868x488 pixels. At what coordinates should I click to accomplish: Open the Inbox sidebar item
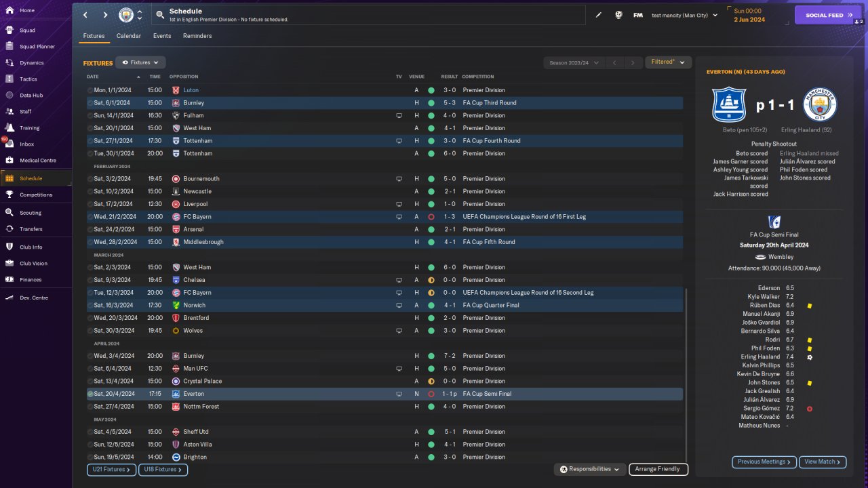(36, 144)
